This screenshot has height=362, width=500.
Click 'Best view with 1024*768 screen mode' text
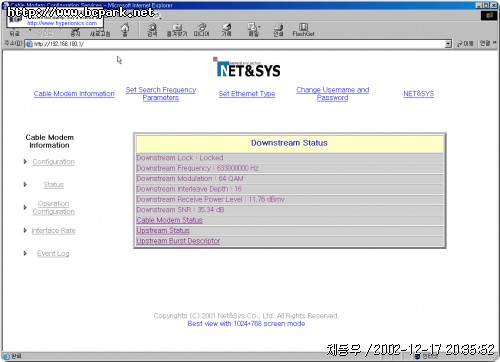[x=246, y=324]
